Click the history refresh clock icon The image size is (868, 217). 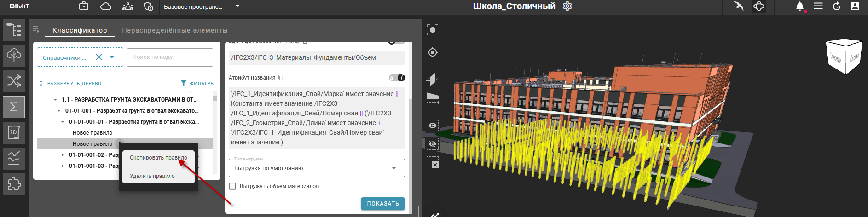coord(837,6)
